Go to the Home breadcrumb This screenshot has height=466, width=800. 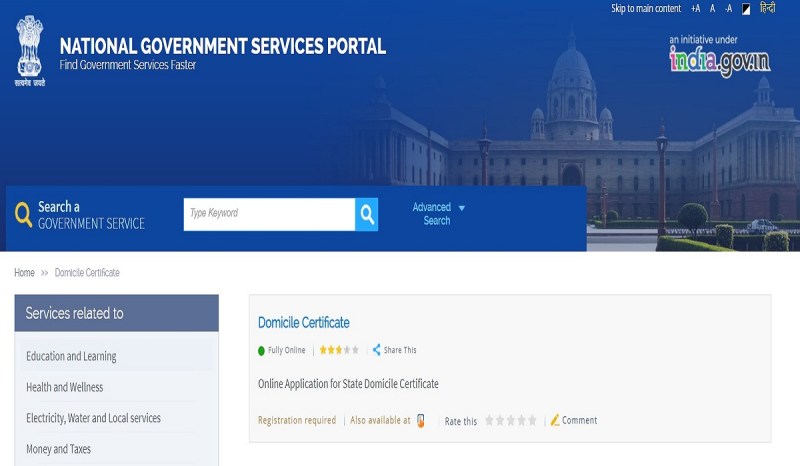(x=24, y=273)
